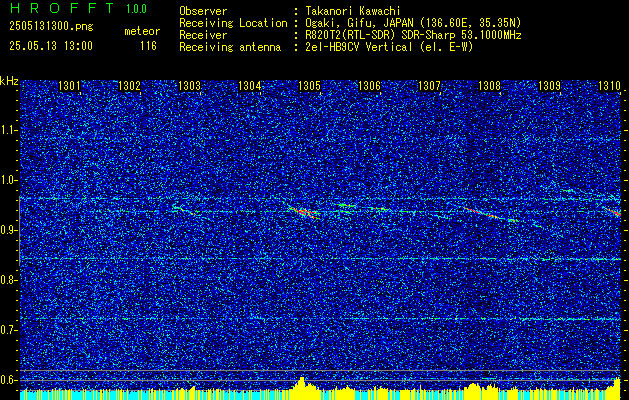The width and height of the screenshot is (629, 400).
Task: Click the 1310 time marker
Action: (609, 85)
